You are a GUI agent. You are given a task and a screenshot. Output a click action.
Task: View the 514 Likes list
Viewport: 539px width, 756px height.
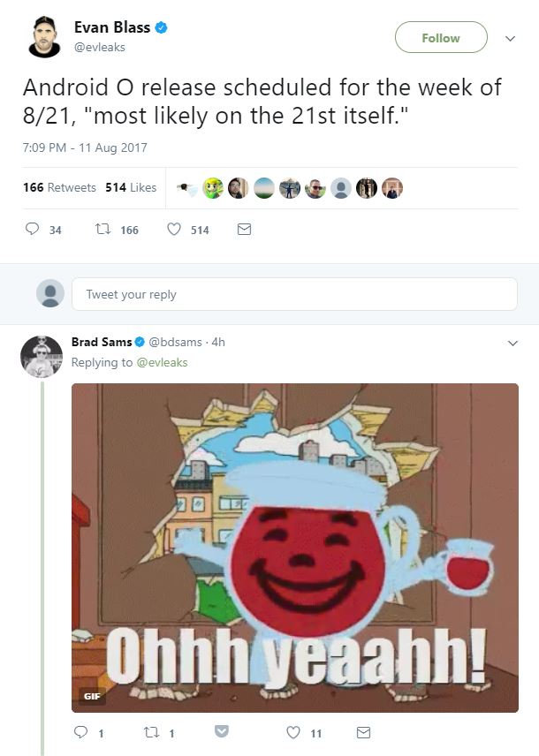[x=131, y=187]
